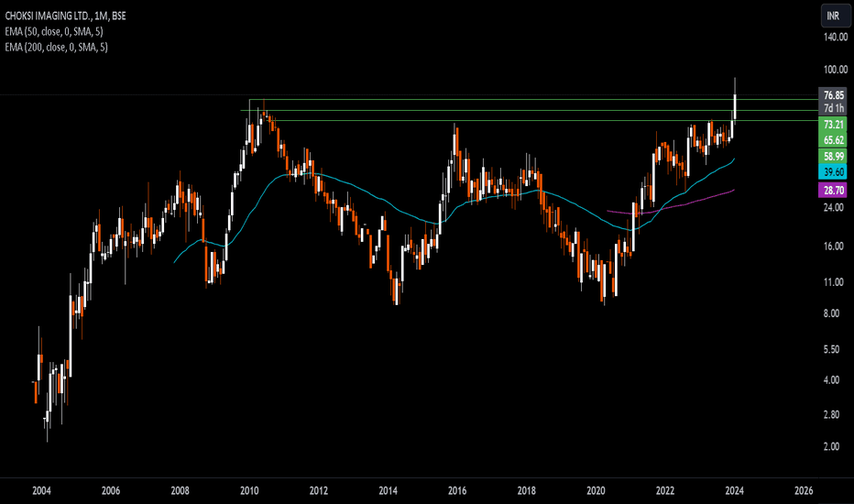Click the 16.00 price scale tick
Screen dimensions: 854x504
(x=834, y=247)
